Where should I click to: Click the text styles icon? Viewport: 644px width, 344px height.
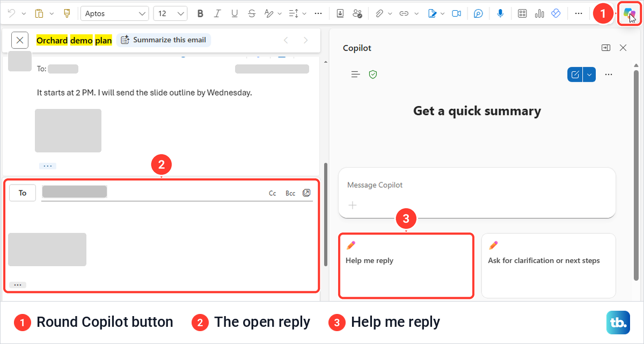[x=269, y=13]
